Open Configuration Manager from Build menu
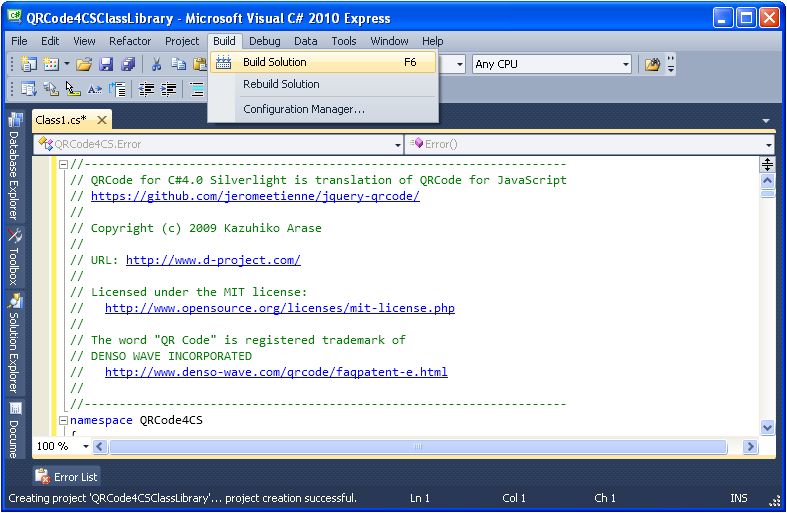 tap(323, 109)
